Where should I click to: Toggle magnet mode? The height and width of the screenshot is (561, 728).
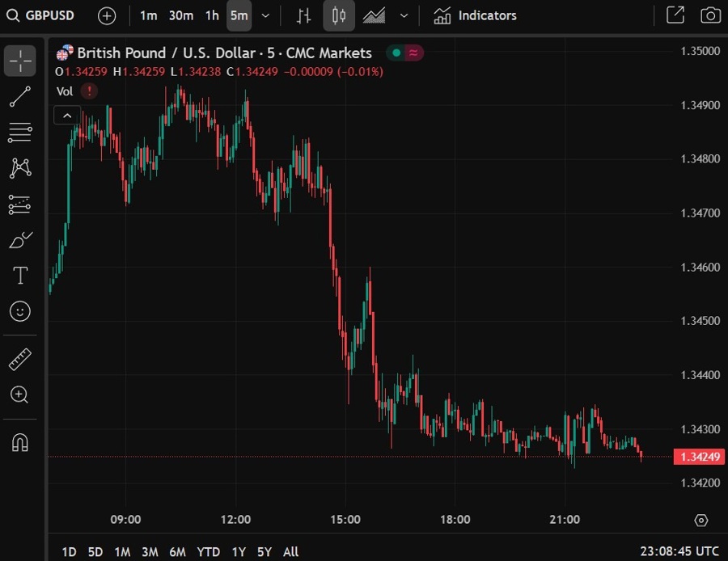pos(20,442)
